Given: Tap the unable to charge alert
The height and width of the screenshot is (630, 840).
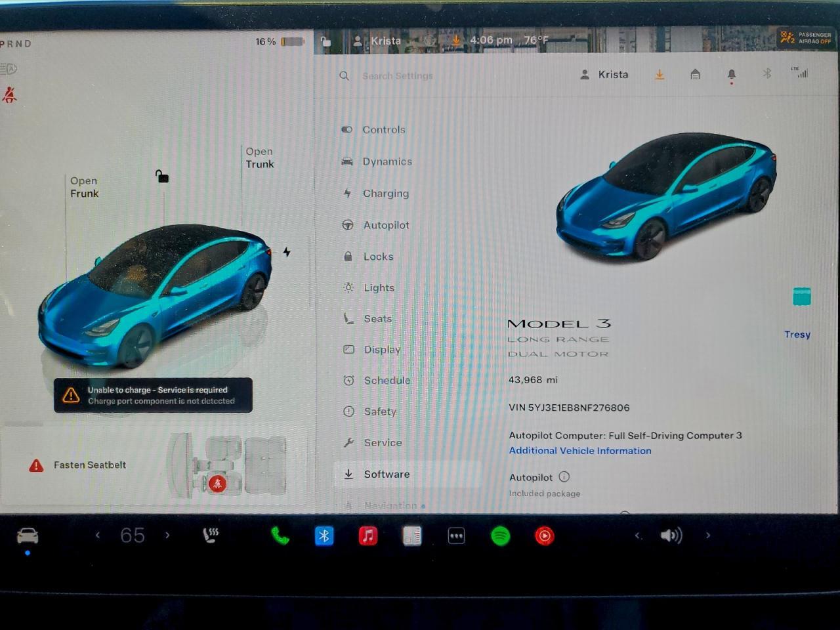Looking at the screenshot, I should (x=153, y=395).
